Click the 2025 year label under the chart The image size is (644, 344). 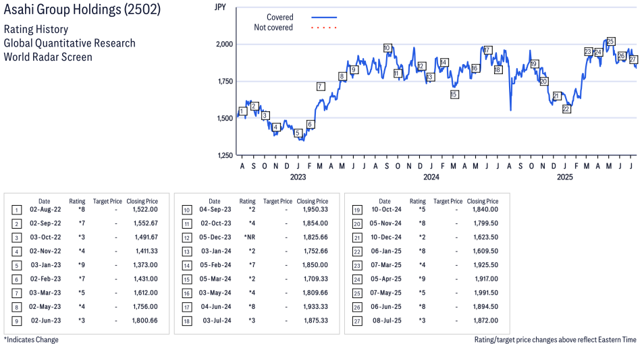pos(565,177)
